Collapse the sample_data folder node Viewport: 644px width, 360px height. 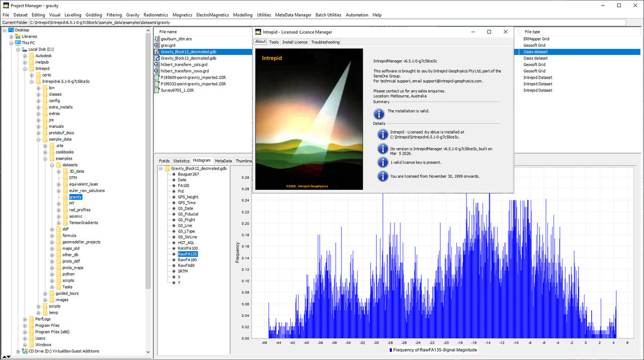pyautogui.click(x=38, y=139)
